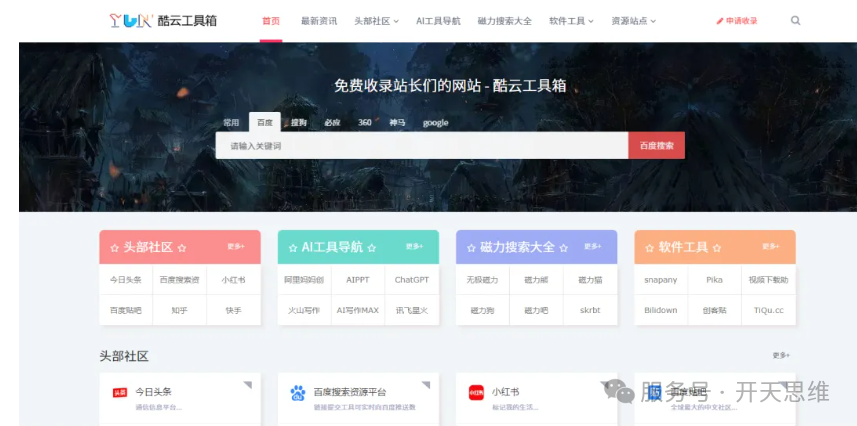The height and width of the screenshot is (426, 857).
Task: Click the star right of 软件工具 heading
Action: click(717, 248)
